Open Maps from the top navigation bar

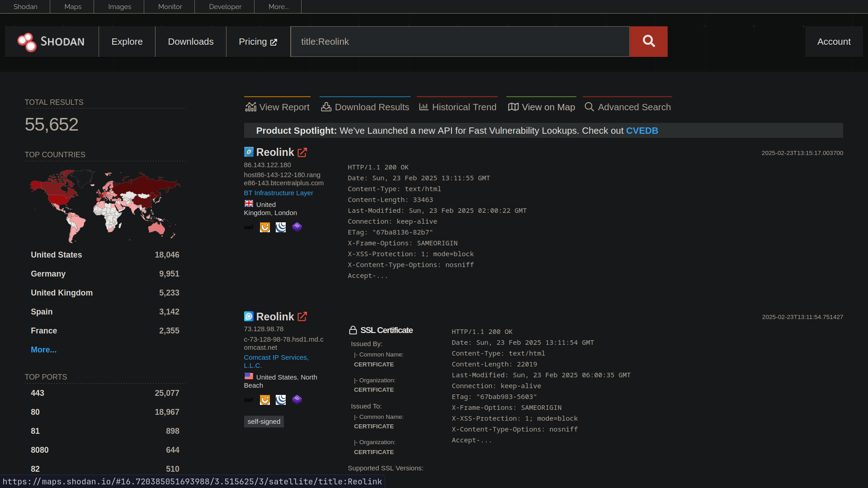point(72,6)
